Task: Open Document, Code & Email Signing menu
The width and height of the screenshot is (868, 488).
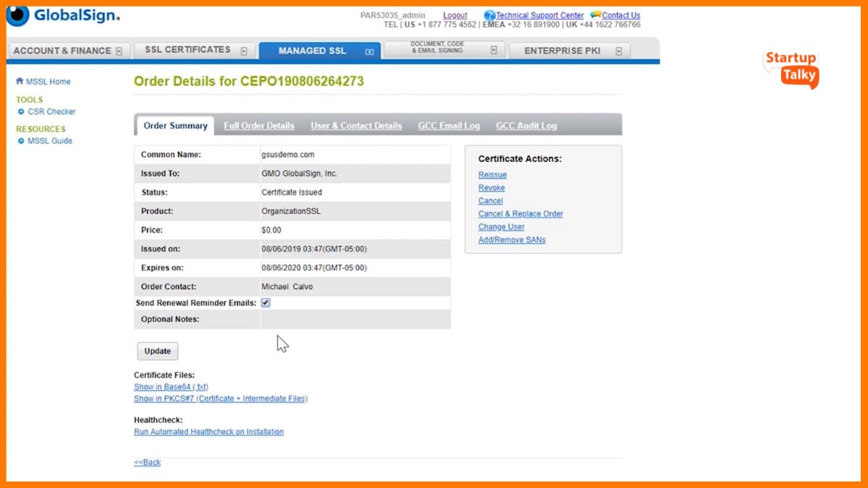Action: coord(444,50)
